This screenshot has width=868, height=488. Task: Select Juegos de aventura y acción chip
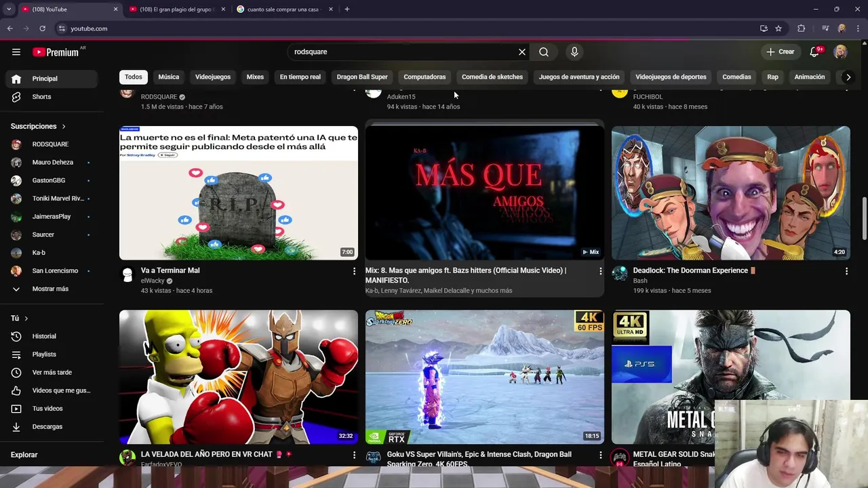(579, 77)
